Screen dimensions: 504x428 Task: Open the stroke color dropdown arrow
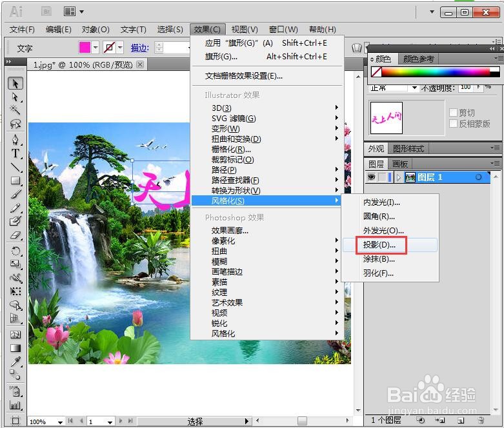point(120,48)
